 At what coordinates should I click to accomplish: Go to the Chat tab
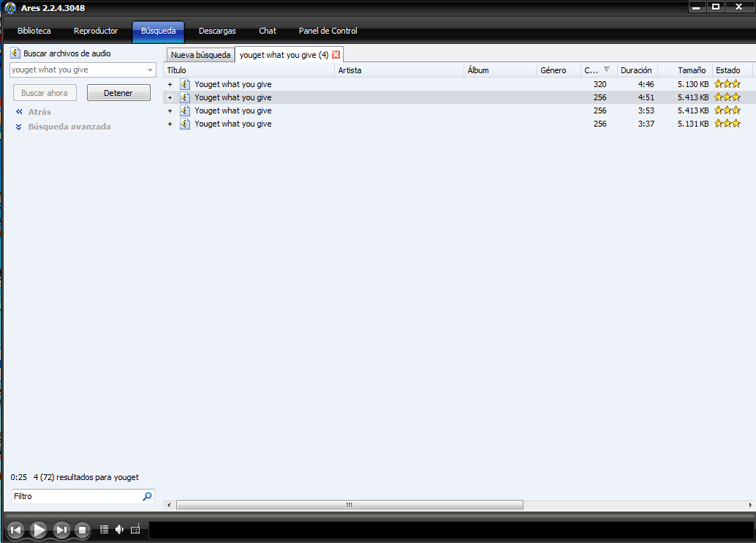click(x=268, y=31)
